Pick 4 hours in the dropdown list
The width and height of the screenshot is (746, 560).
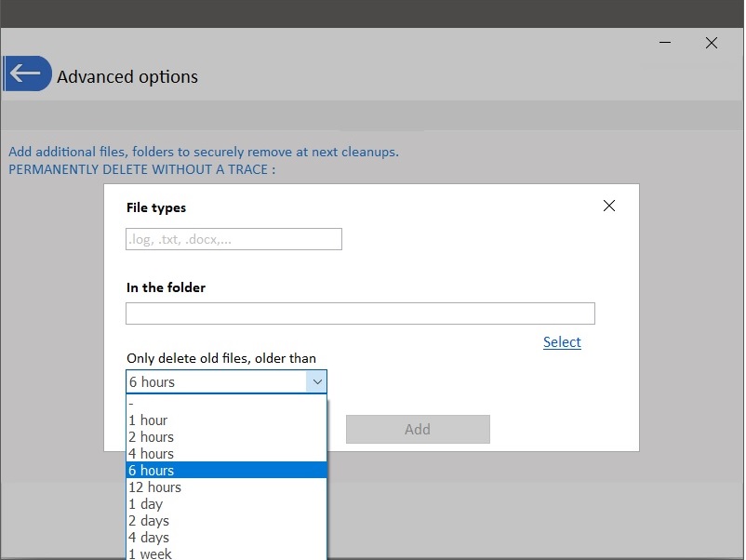pos(226,454)
